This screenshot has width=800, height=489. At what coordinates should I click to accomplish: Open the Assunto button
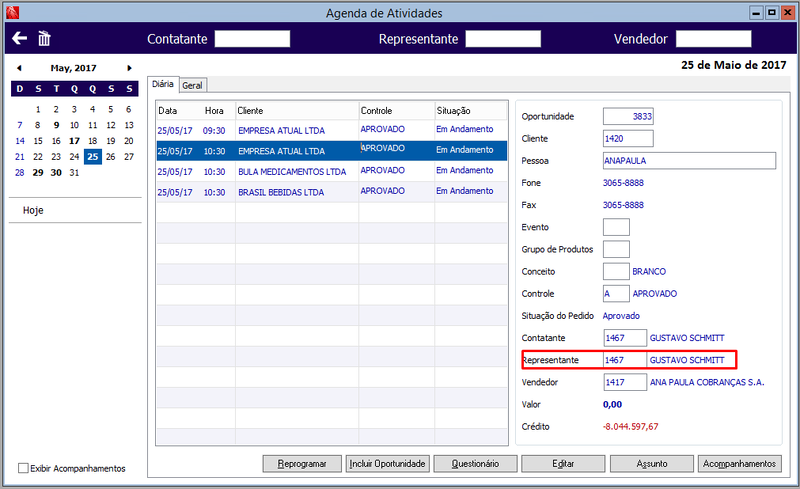pos(652,463)
